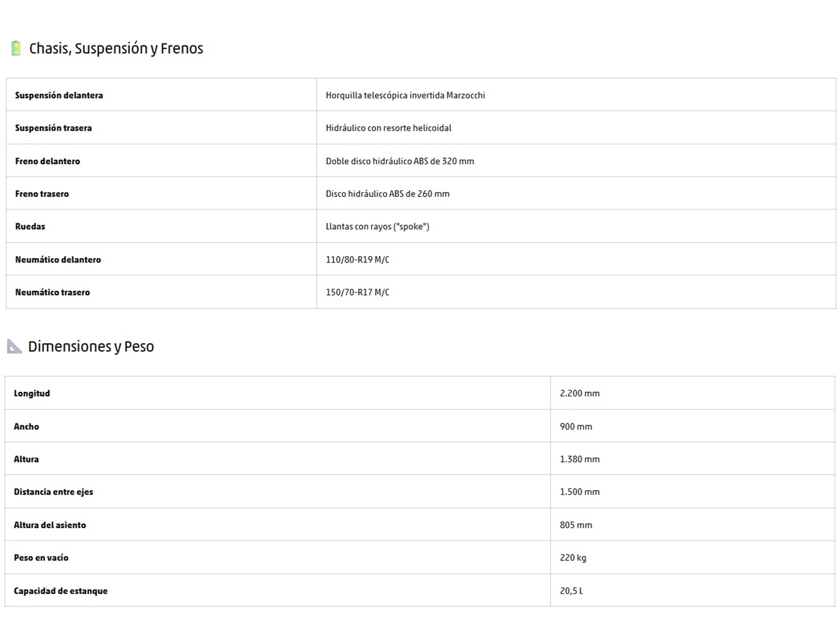Select the 150/70-R17 M/C value

tap(358, 292)
